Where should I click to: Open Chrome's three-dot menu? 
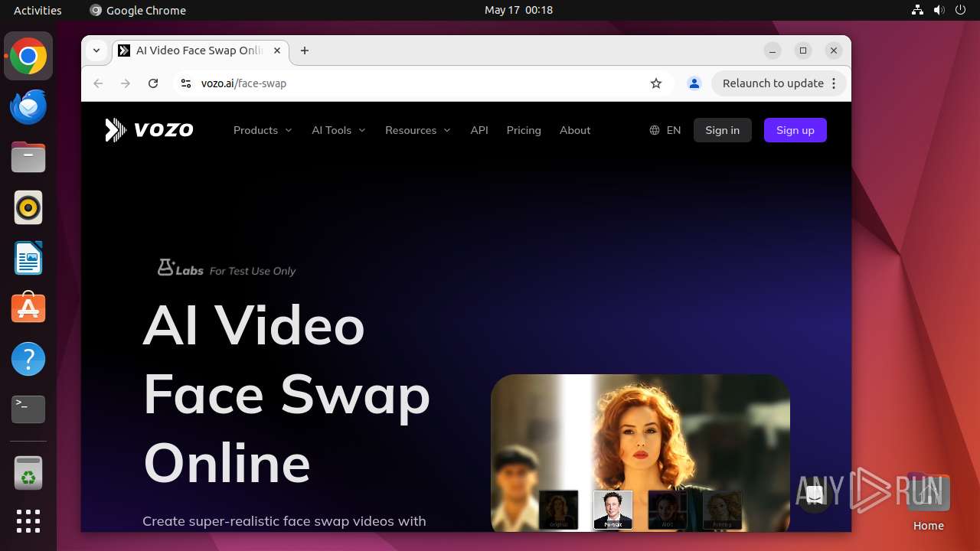[x=834, y=83]
